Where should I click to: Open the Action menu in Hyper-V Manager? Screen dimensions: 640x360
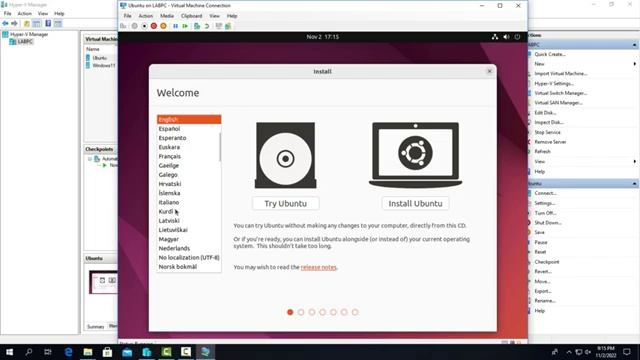(24, 13)
